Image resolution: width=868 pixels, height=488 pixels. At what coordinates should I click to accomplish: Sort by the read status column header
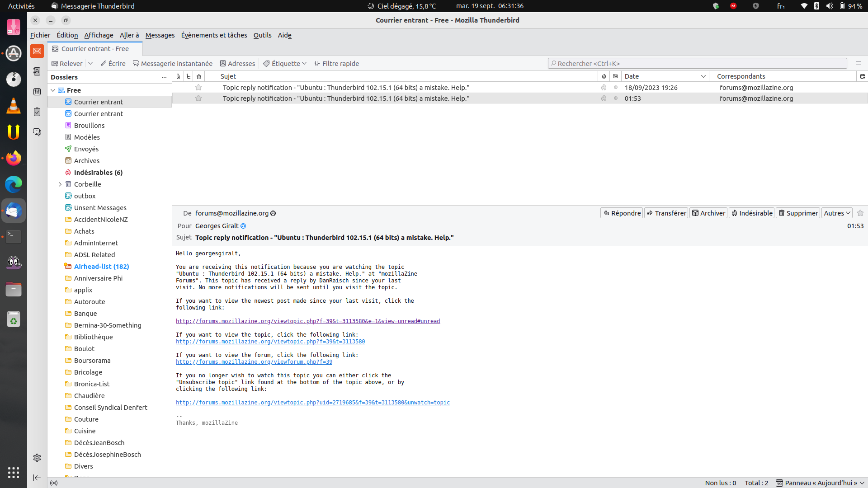click(x=615, y=76)
